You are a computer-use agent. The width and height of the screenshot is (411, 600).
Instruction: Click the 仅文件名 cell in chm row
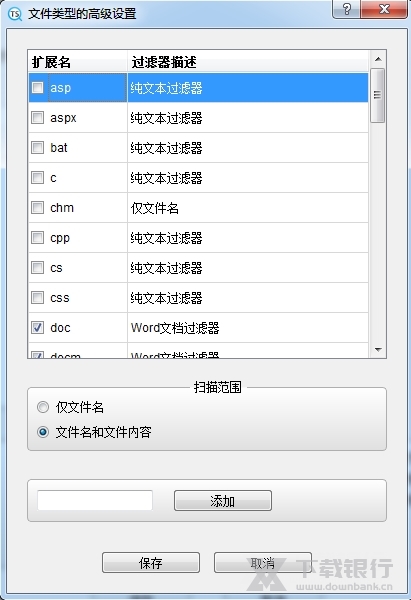pos(248,208)
